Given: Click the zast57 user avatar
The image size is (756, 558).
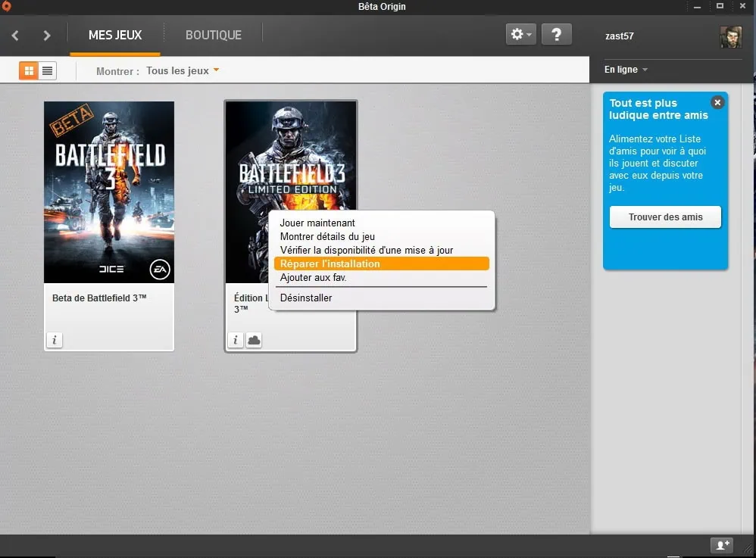Looking at the screenshot, I should click(x=730, y=36).
